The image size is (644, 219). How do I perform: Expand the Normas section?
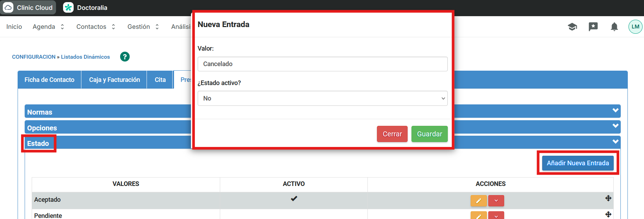[x=615, y=110]
